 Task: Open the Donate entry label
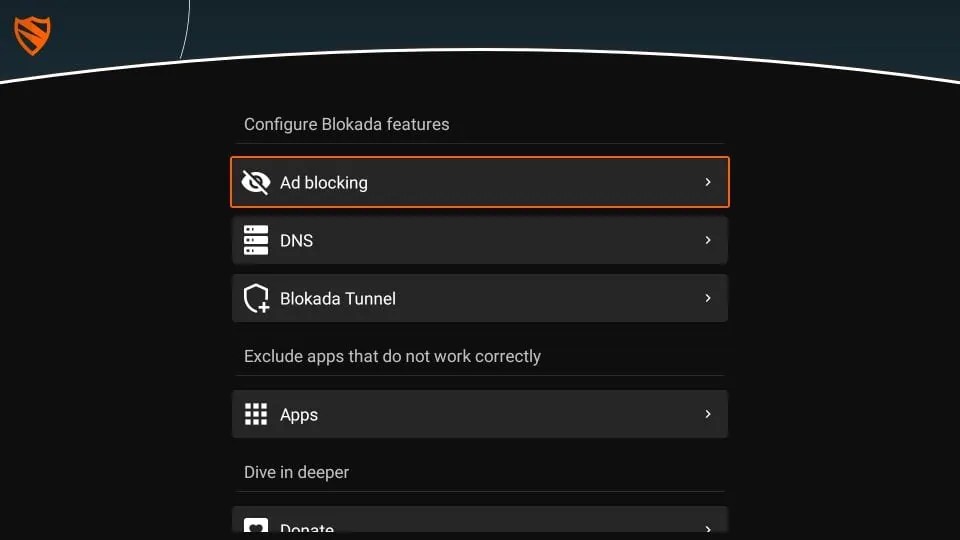(x=307, y=528)
